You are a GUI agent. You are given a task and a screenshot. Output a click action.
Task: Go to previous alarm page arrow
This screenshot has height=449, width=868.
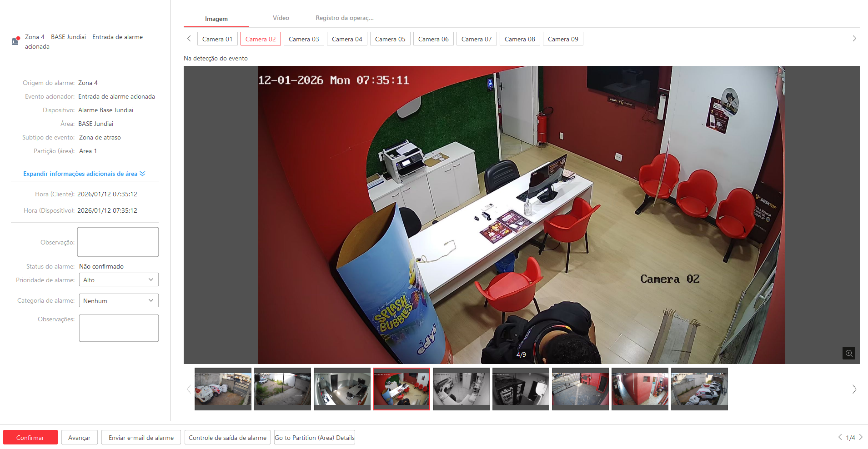(840, 437)
